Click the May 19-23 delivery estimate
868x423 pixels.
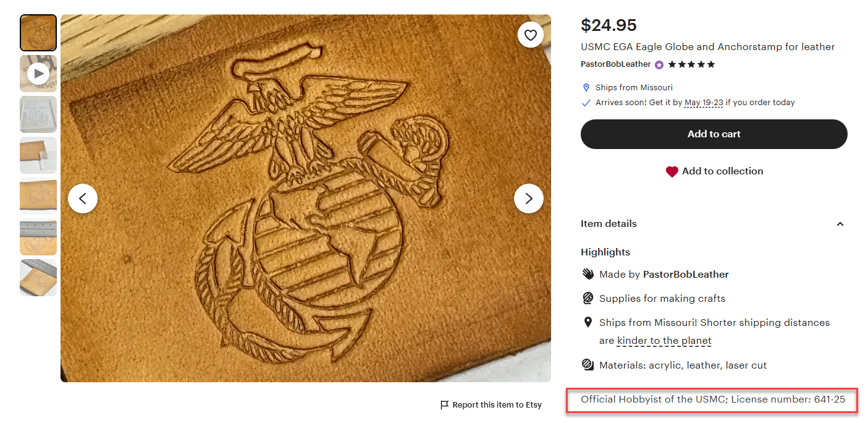click(703, 103)
